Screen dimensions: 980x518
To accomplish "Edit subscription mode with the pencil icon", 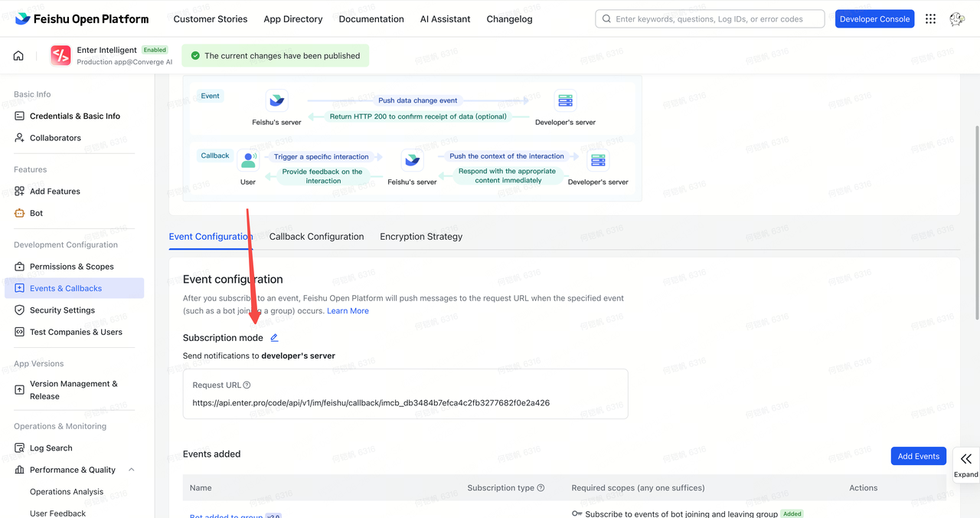I will point(274,338).
